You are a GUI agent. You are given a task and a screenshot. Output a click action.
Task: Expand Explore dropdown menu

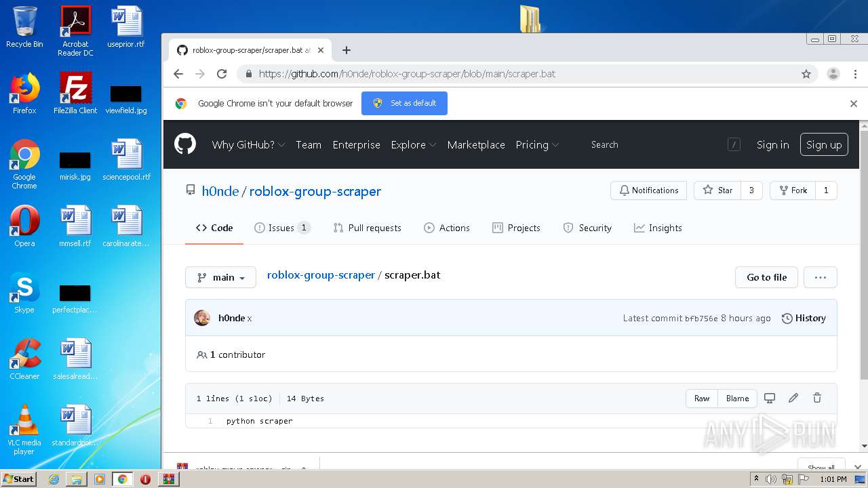pos(413,144)
